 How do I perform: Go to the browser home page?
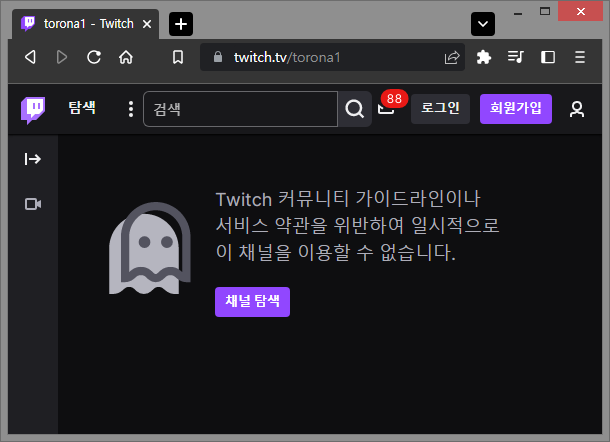[126, 57]
